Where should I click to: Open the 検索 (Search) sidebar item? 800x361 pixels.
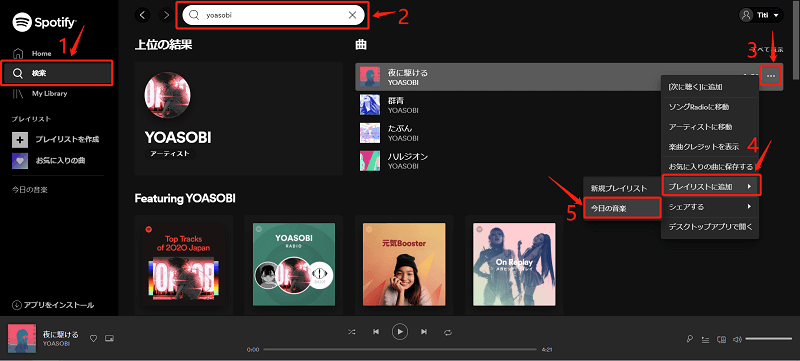57,73
